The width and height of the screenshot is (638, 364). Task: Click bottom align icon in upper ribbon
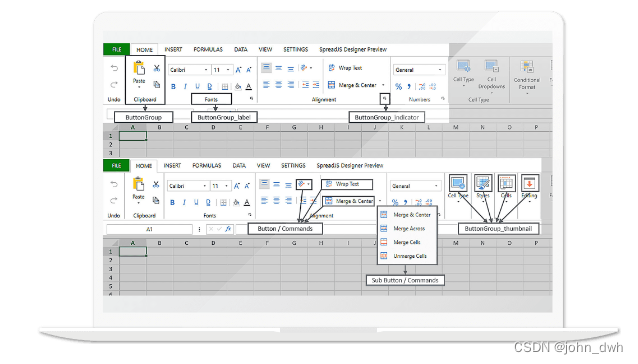[x=291, y=68]
